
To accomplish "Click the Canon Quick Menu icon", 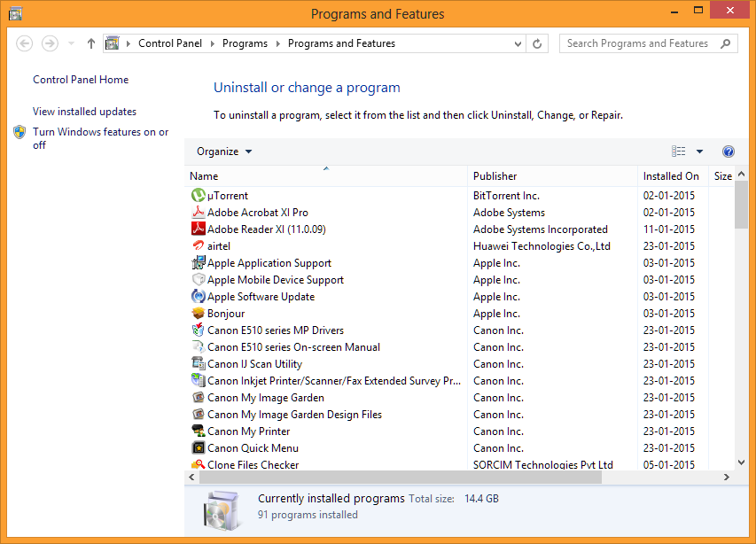I will [199, 448].
